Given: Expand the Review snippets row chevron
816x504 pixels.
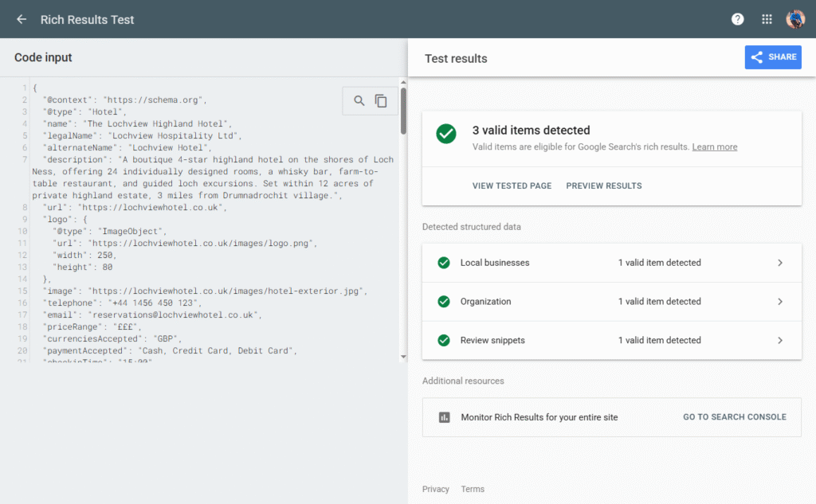Looking at the screenshot, I should pyautogui.click(x=780, y=340).
